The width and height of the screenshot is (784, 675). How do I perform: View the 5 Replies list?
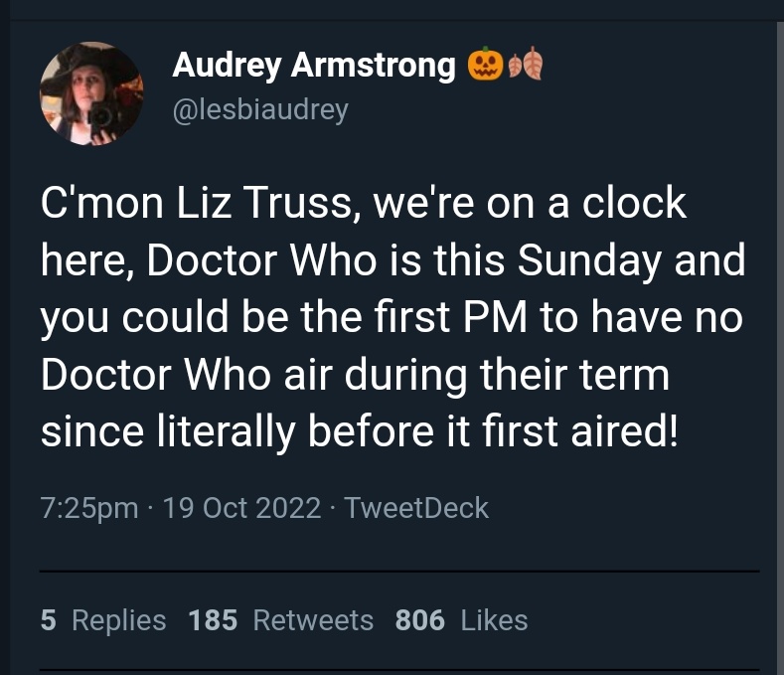click(103, 620)
